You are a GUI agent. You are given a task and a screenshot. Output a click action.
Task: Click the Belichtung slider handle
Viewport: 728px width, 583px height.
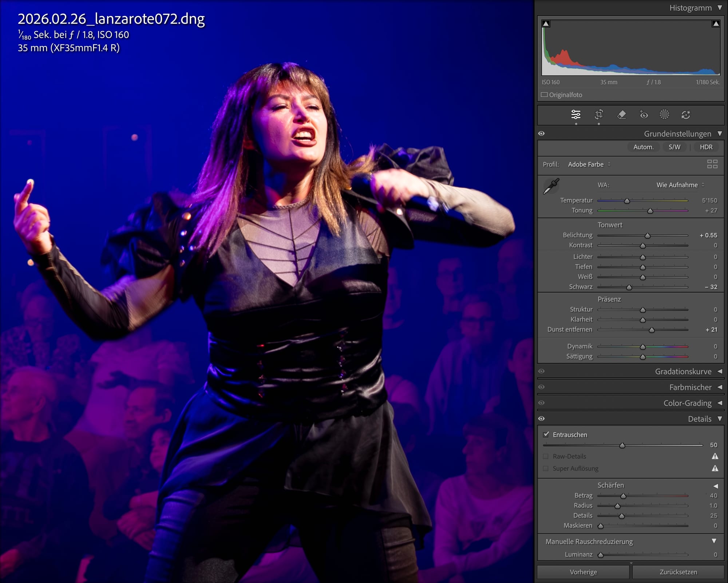pyautogui.click(x=647, y=236)
